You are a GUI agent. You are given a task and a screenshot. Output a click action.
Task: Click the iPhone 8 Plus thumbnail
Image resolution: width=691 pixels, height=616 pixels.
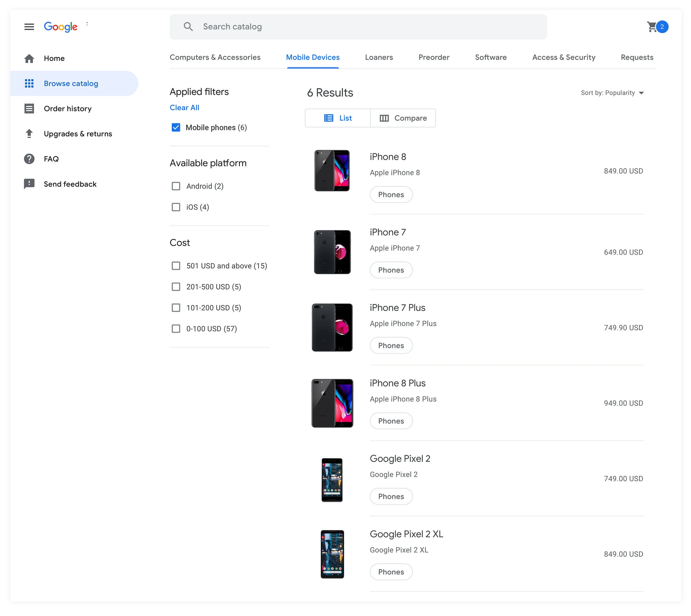coord(332,403)
